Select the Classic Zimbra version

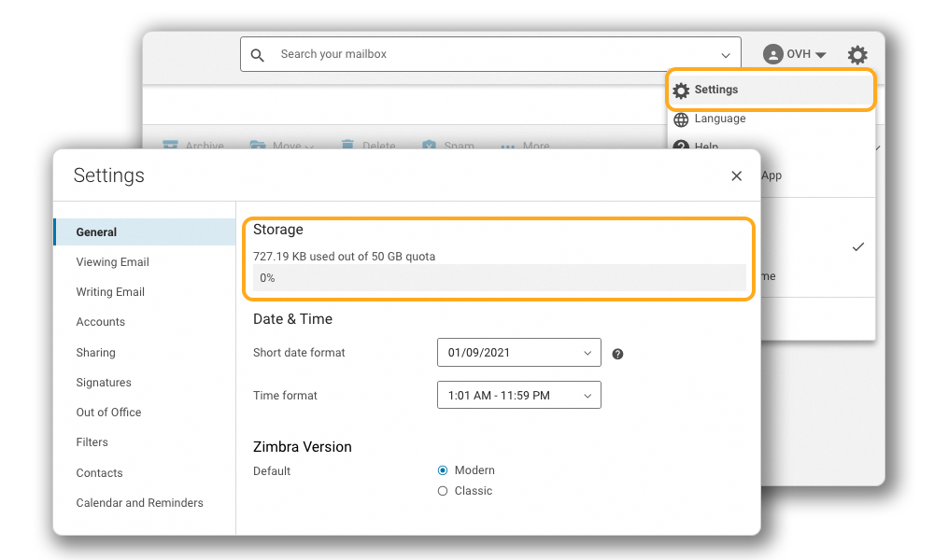443,491
